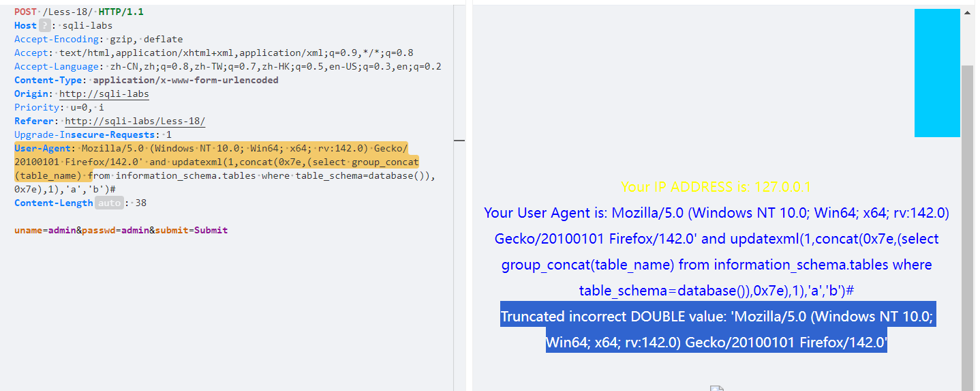Open the Referer link http://sqli-labs/Less-18/

135,121
